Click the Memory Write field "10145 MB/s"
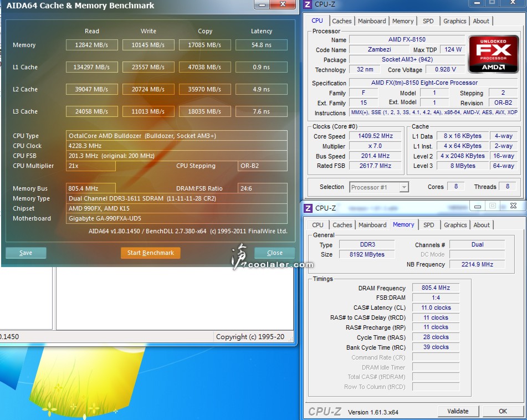Viewport: 527px width, 420px height. [148, 45]
